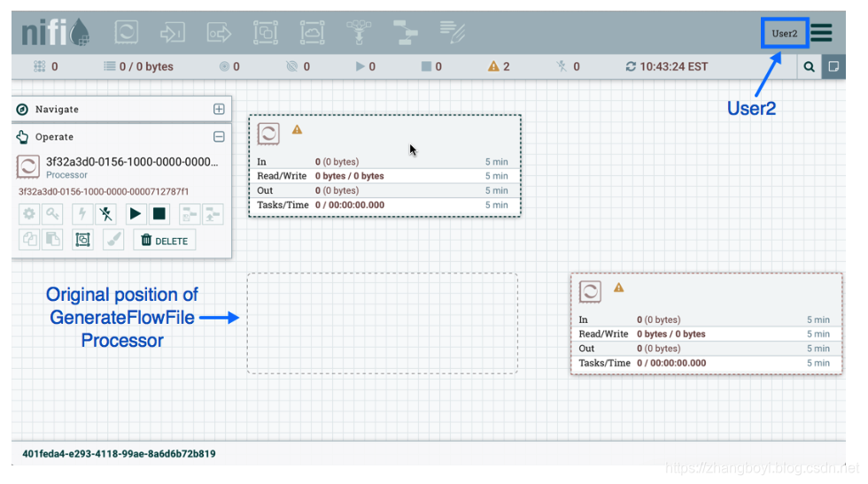This screenshot has height=484, width=868.
Task: Click the upper processor's warning triangle
Action: (x=298, y=129)
